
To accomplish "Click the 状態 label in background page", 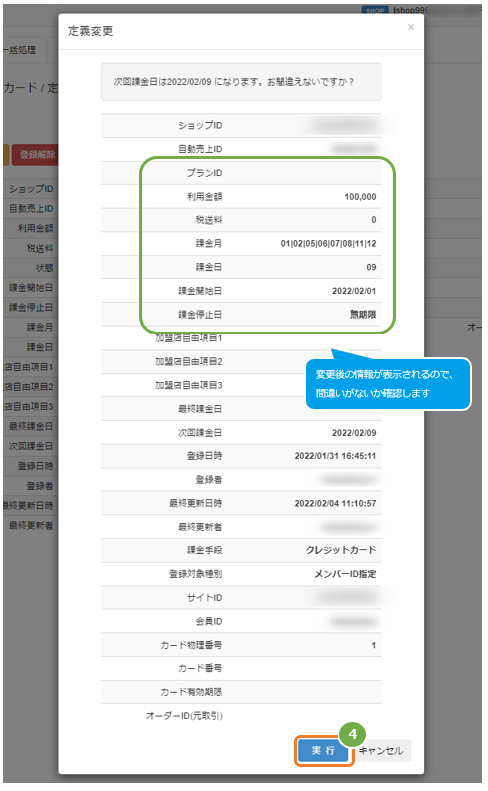I will pyautogui.click(x=44, y=268).
